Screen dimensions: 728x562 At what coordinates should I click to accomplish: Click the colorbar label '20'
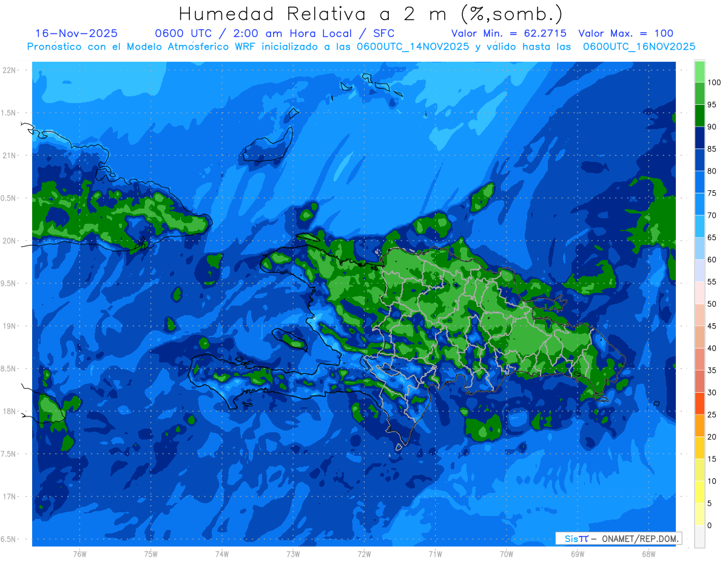click(x=712, y=437)
